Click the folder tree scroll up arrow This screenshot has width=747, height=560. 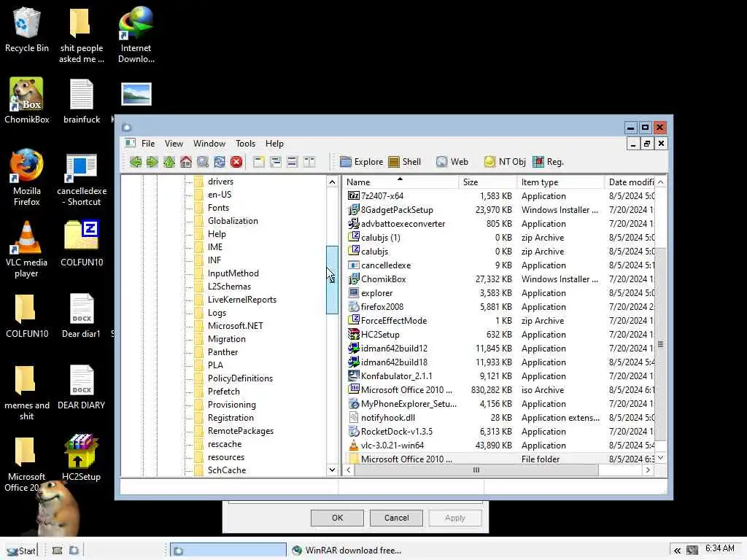click(x=332, y=182)
